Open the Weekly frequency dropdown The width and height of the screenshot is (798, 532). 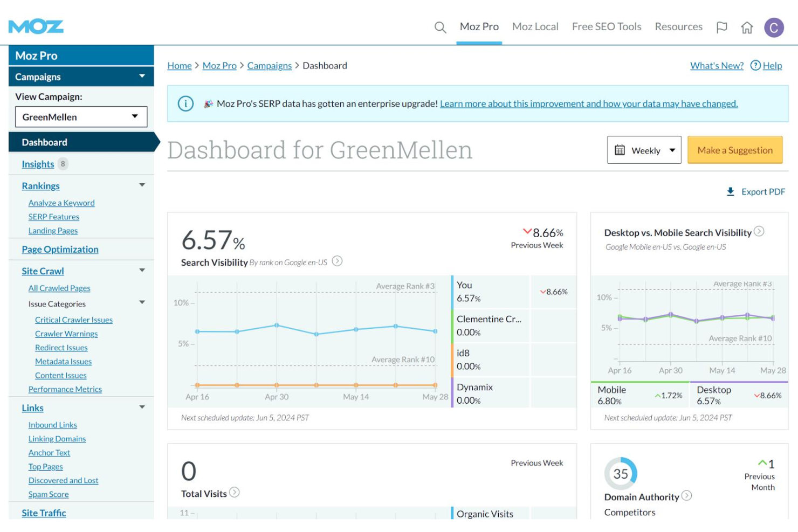coord(644,150)
